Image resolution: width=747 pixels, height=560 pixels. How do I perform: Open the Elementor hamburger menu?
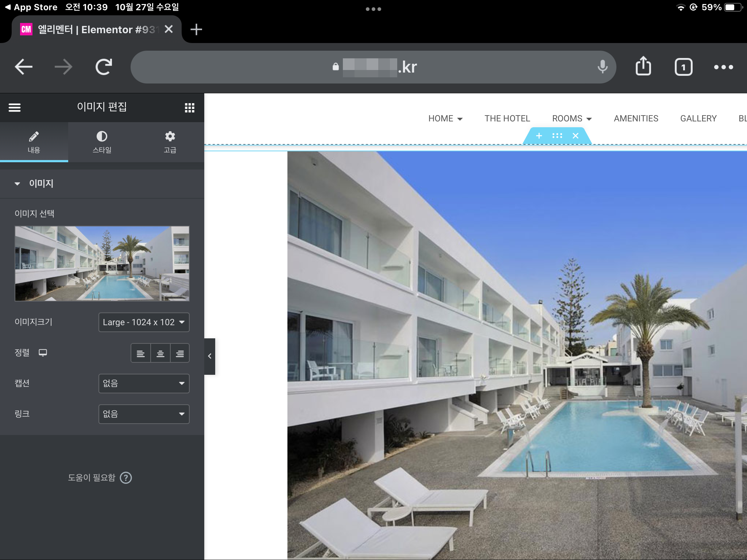point(15,108)
